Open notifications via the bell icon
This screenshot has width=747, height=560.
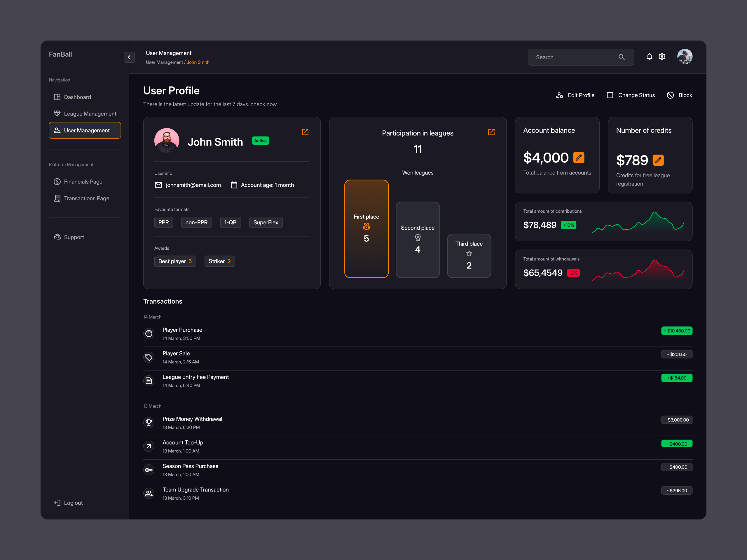pos(650,57)
